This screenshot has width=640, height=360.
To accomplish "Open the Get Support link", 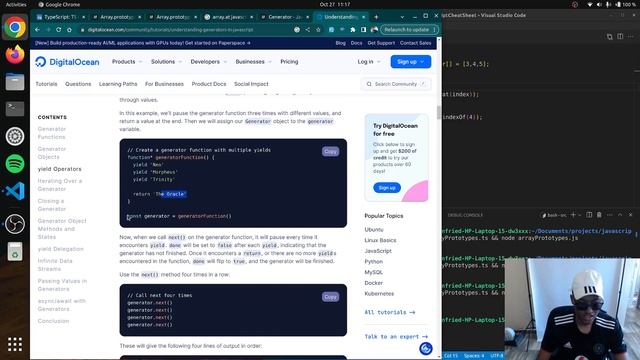I will pyautogui.click(x=381, y=43).
